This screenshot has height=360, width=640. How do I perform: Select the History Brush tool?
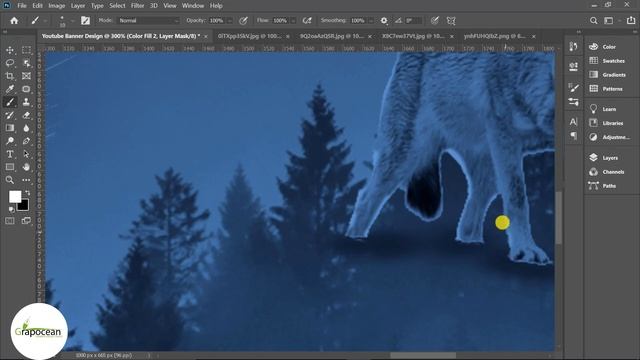pos(10,115)
